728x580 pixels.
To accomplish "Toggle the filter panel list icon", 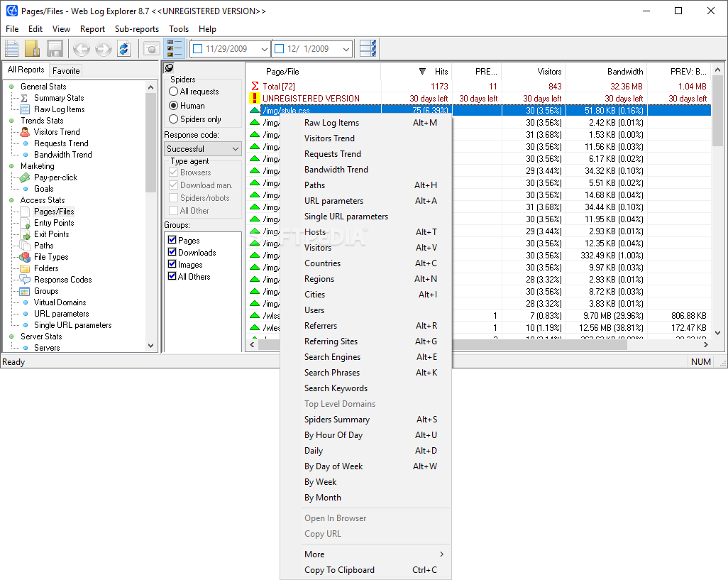I will click(x=174, y=48).
